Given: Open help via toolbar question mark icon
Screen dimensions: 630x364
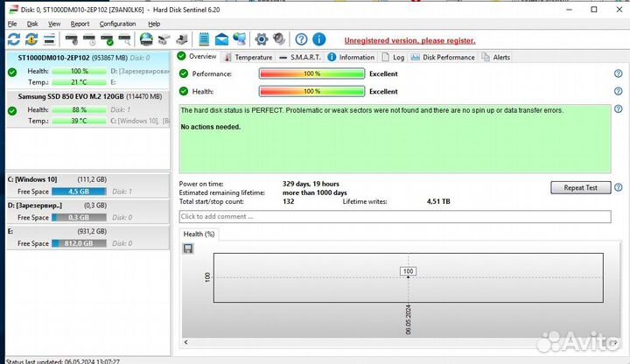Looking at the screenshot, I should (x=301, y=39).
